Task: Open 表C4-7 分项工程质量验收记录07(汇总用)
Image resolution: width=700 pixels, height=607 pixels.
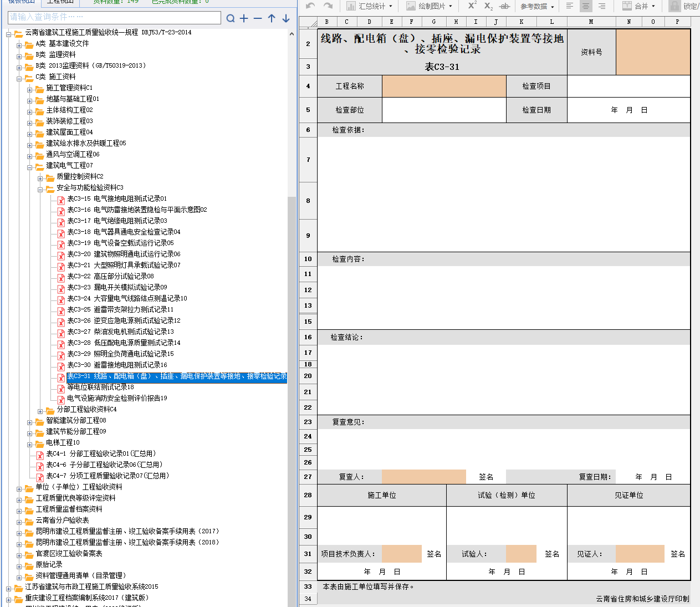Action: coord(108,476)
